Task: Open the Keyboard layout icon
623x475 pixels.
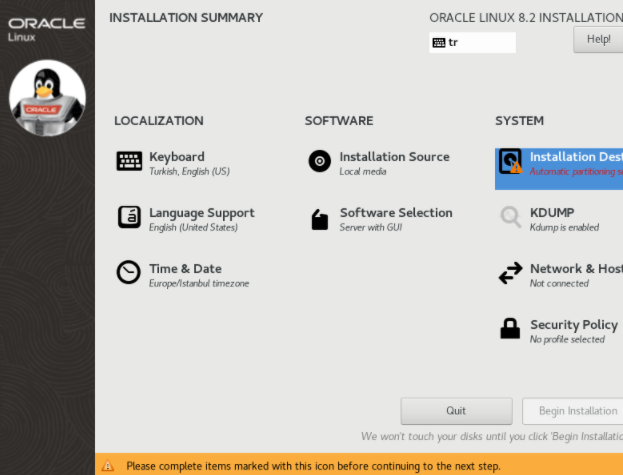Action: click(x=129, y=161)
